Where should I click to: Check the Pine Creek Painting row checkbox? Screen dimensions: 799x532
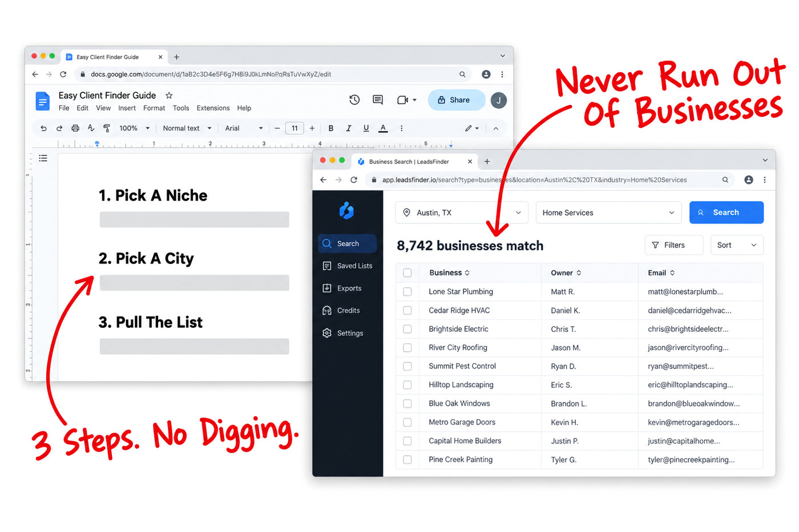pyautogui.click(x=407, y=460)
